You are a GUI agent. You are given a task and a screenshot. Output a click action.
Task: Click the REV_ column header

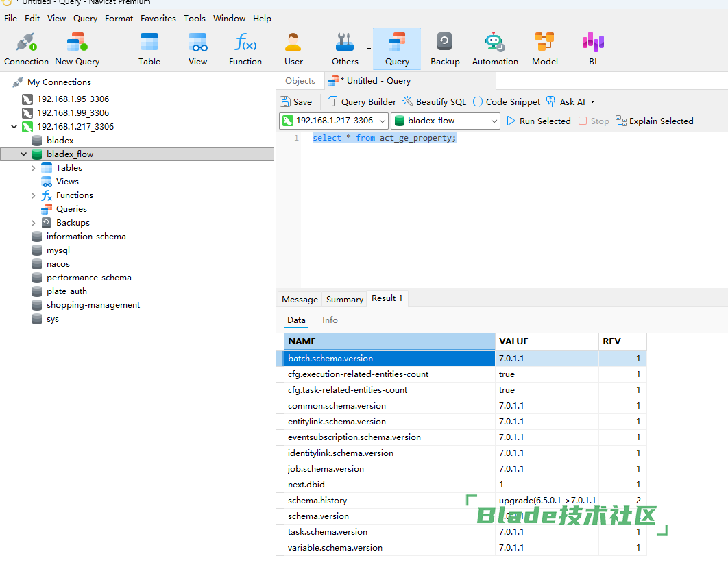coord(622,341)
